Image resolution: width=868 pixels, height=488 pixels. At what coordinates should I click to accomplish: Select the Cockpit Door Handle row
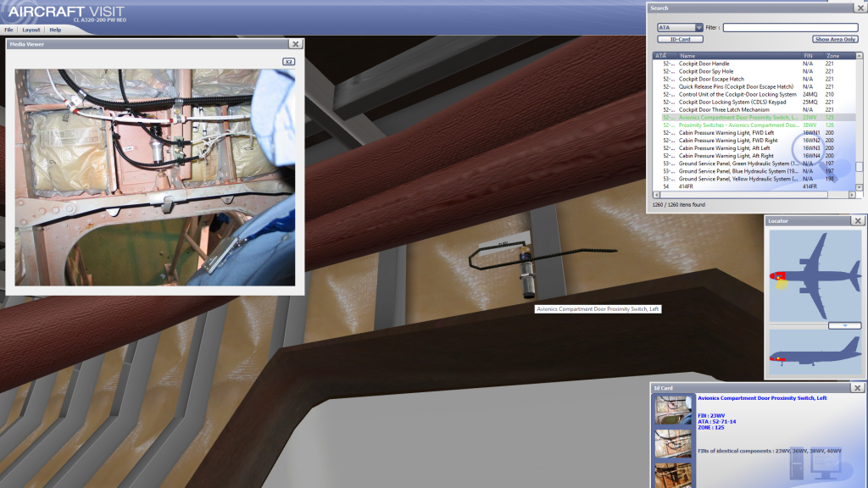pos(754,64)
